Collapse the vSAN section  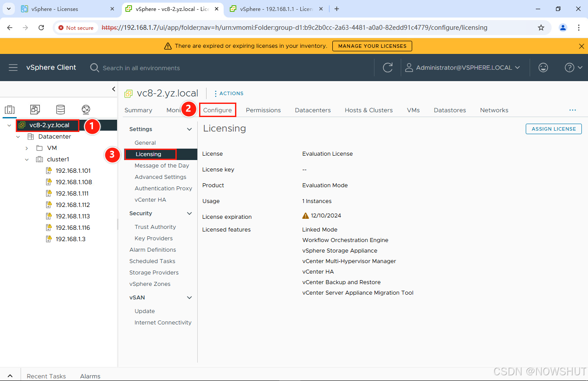[x=189, y=298]
